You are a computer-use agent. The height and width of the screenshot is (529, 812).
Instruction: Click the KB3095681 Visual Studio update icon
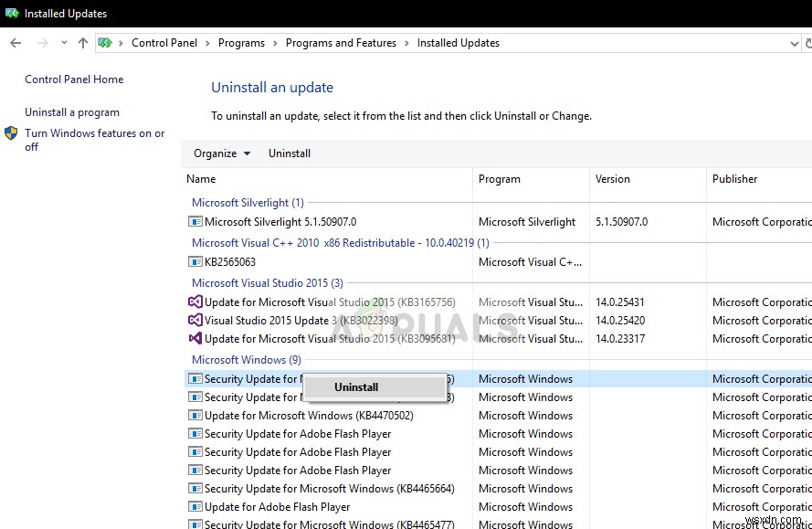pyautogui.click(x=195, y=338)
